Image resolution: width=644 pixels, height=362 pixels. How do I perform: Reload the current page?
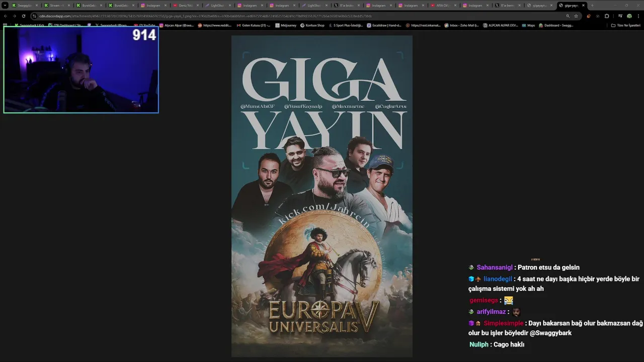(x=23, y=16)
